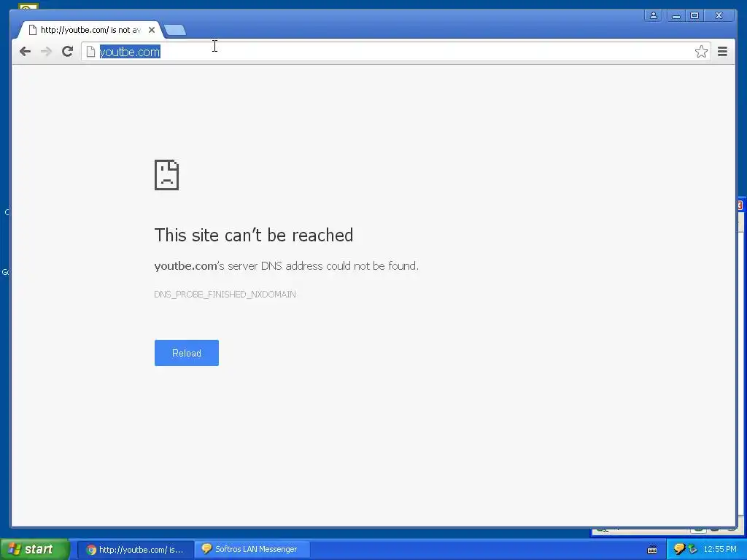Viewport: 747px width, 560px height.
Task: Click the keyboard icon in the taskbar
Action: click(652, 550)
